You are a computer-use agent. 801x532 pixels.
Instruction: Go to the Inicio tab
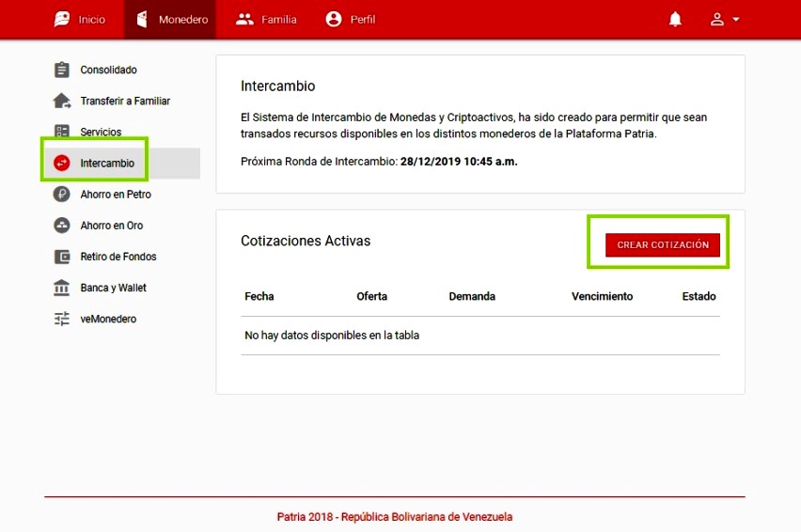point(80,20)
